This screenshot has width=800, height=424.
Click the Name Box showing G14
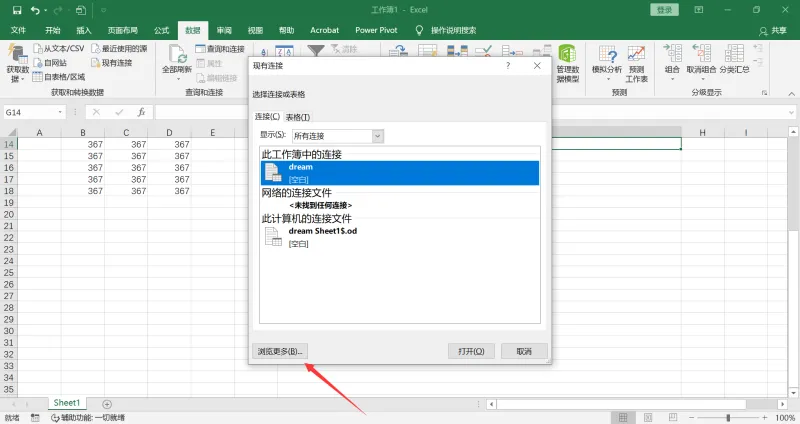(x=30, y=112)
